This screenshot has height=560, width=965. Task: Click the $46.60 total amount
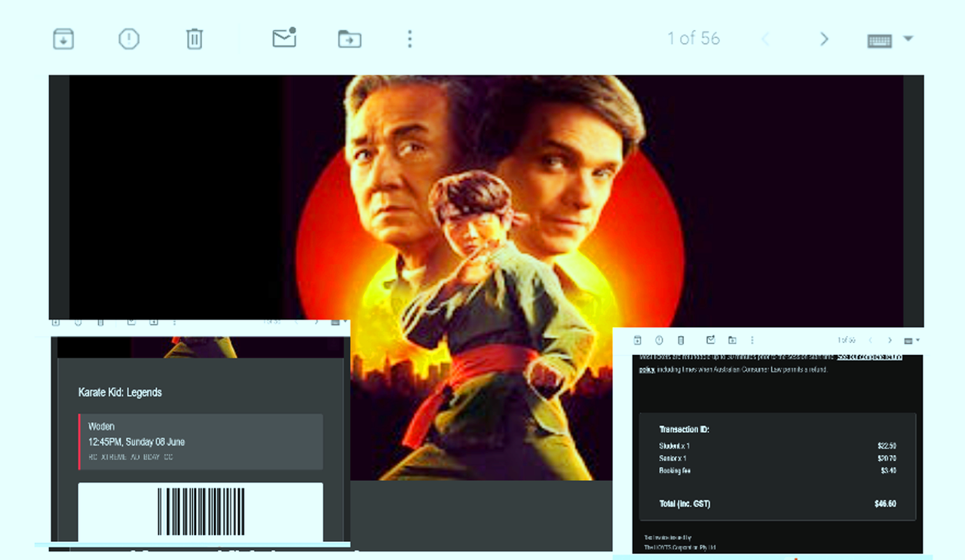[885, 503]
